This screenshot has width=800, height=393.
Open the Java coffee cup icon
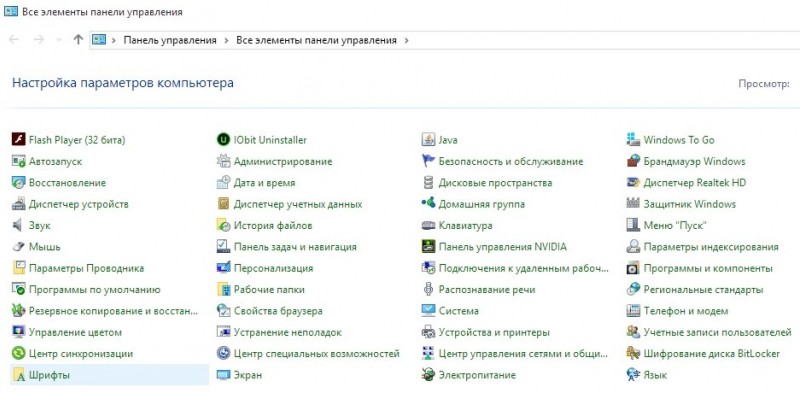428,140
